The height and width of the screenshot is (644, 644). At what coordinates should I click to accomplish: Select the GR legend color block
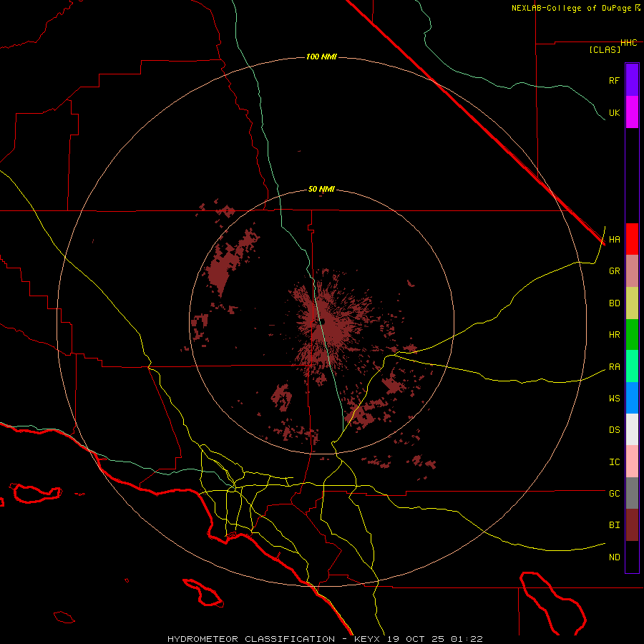(x=632, y=270)
